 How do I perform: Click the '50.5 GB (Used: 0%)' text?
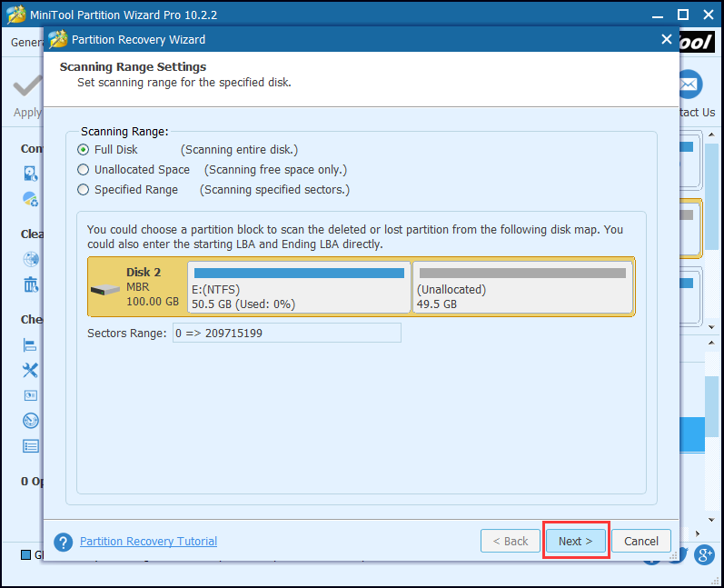coord(243,304)
